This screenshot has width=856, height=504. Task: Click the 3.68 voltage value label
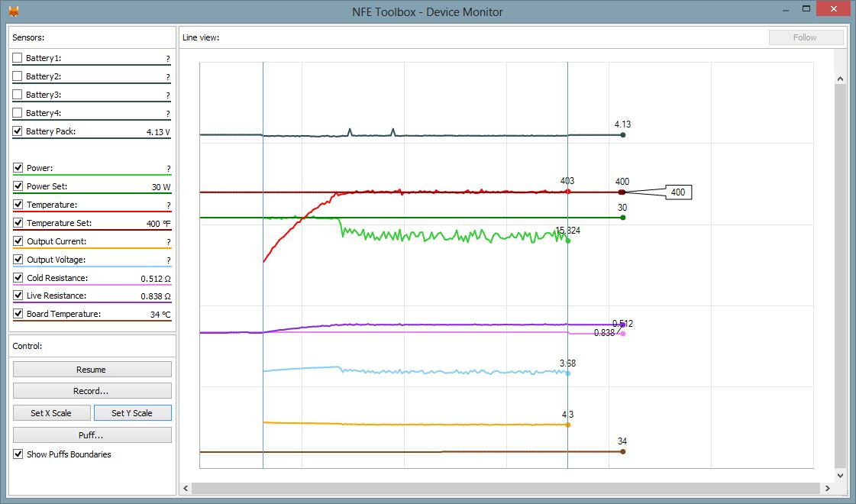click(568, 363)
